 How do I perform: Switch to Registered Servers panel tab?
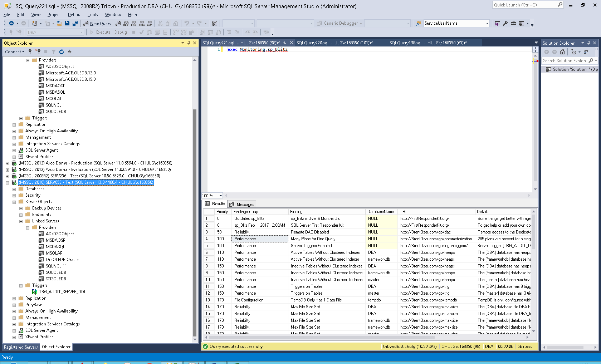(x=21, y=347)
